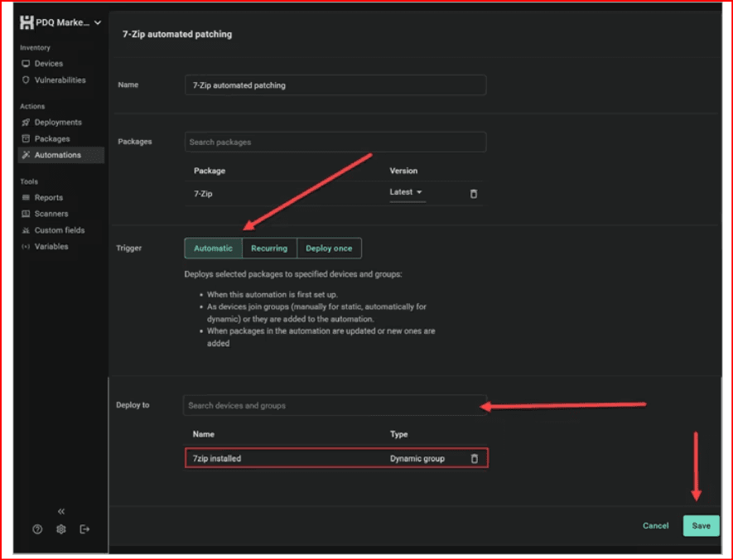Click the 7-Zip automated patching title

click(x=177, y=34)
